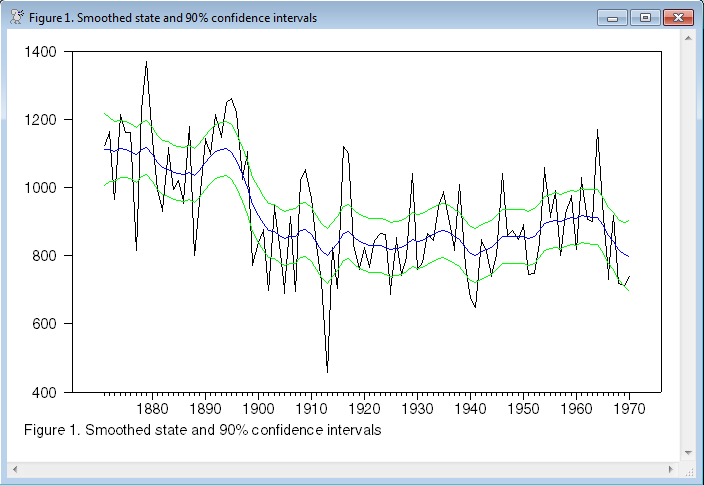Close the Figure 1 window
Viewport: 704px width, 485px height.
pyautogui.click(x=677, y=17)
